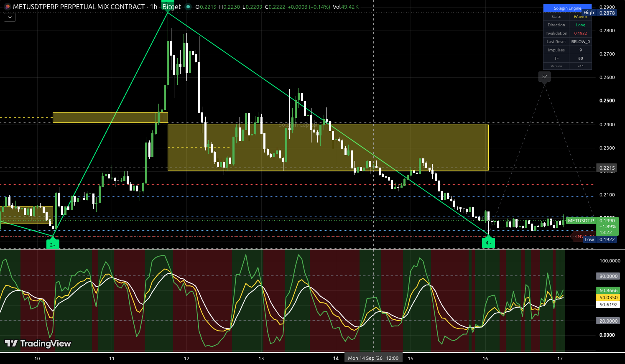Click the 20.0000 oversold level label
This screenshot has width=625, height=364.
click(x=608, y=321)
